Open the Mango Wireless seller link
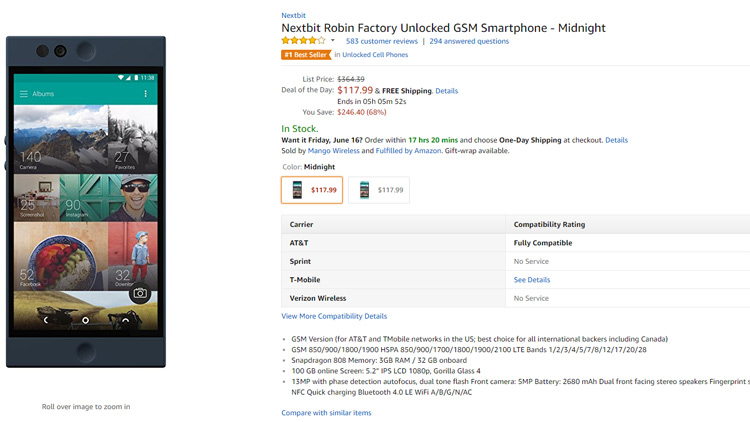 [x=333, y=151]
